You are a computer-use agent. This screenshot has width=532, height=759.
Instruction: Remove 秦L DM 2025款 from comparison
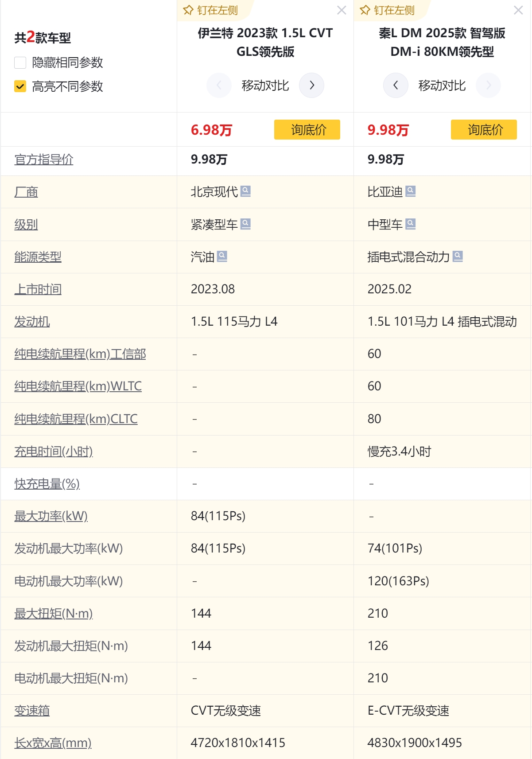(x=518, y=10)
